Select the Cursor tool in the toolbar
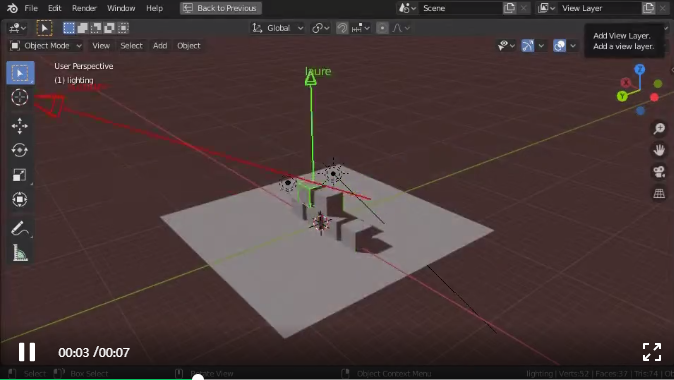This screenshot has height=380, width=674. pos(20,97)
